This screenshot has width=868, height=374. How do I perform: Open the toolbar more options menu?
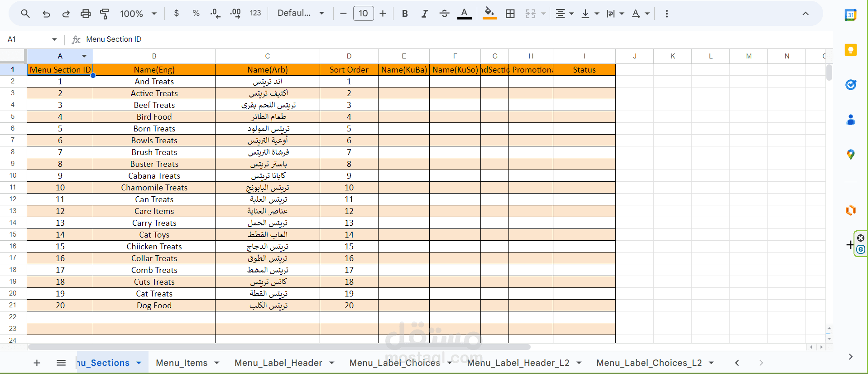(667, 14)
